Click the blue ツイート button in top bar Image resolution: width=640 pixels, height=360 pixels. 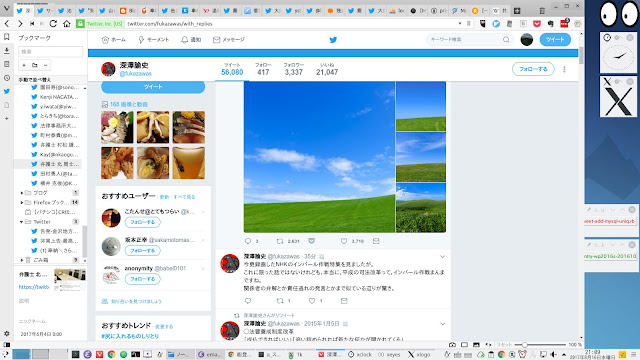pos(555,40)
